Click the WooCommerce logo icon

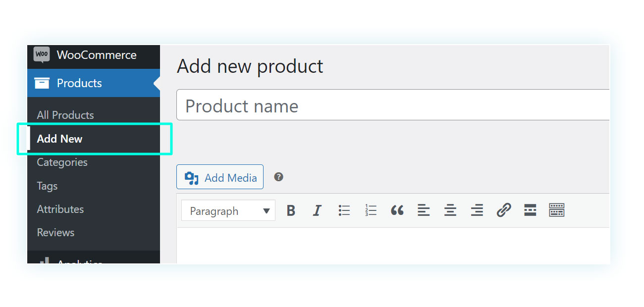[x=42, y=54]
